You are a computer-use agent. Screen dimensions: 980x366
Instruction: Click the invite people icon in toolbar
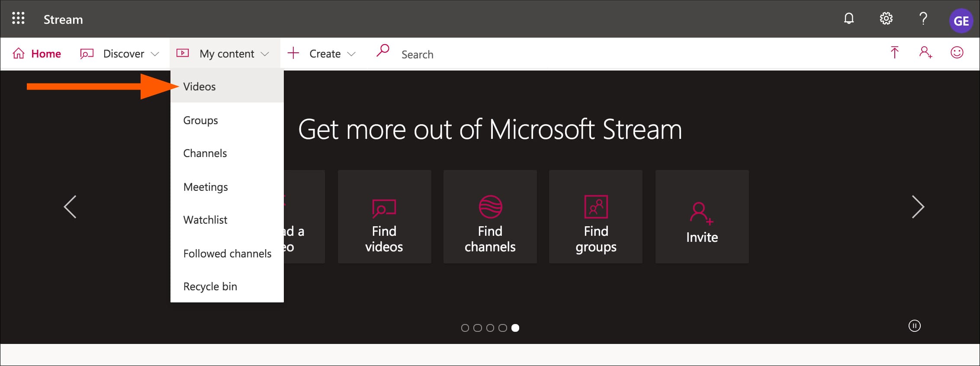coord(925,53)
